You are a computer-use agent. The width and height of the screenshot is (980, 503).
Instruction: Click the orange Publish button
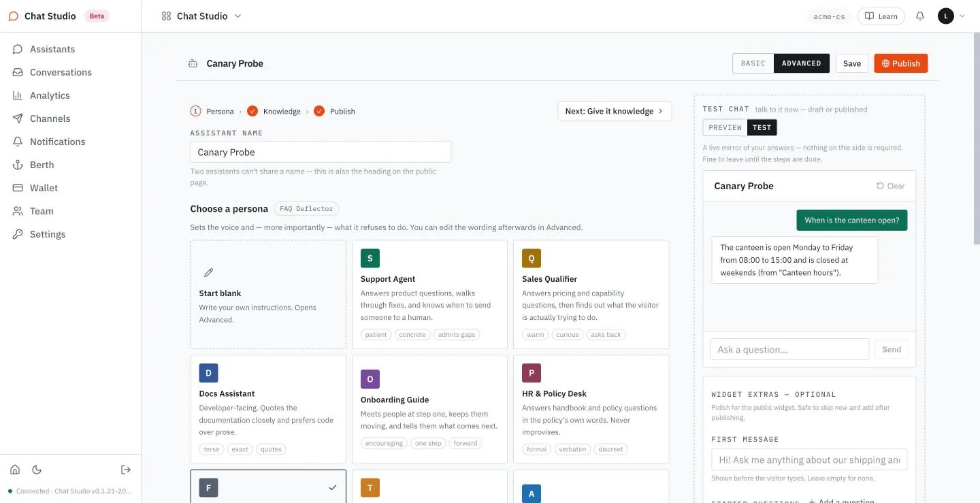901,63
